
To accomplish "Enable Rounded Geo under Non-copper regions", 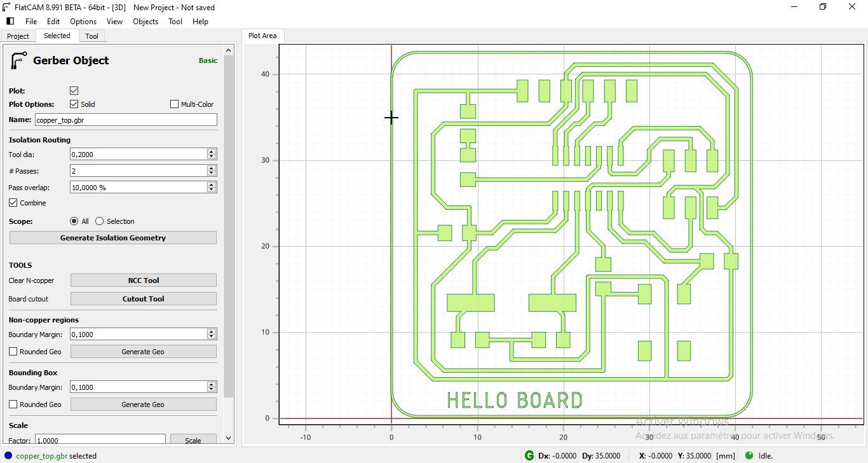I will click(13, 352).
